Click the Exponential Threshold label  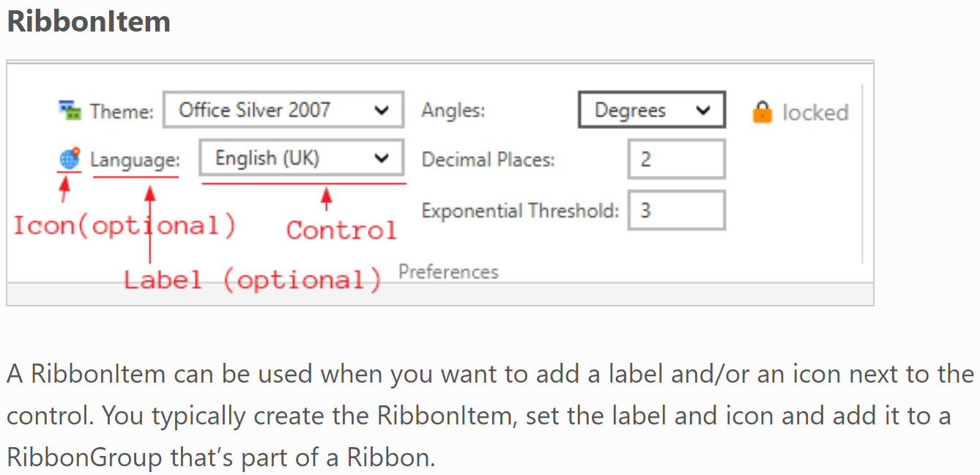(520, 211)
